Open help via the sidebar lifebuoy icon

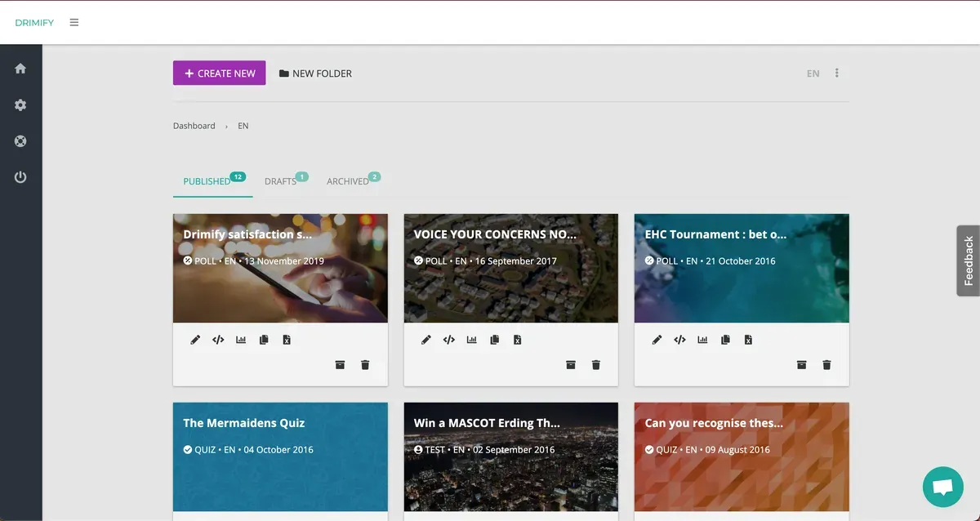click(20, 141)
